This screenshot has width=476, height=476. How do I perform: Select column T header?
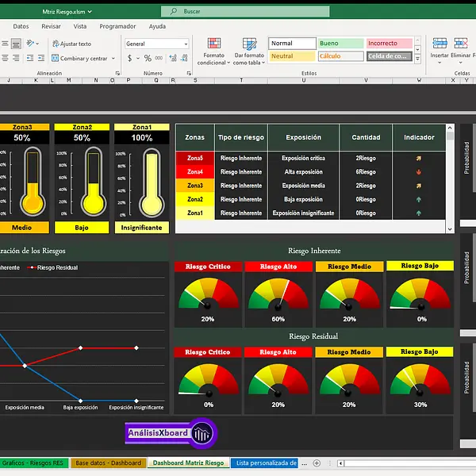click(x=241, y=80)
